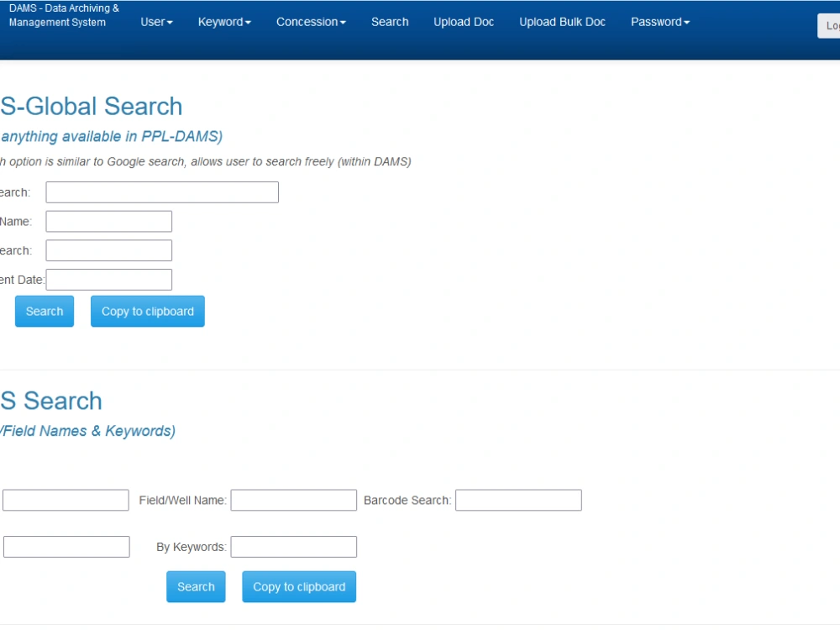The width and height of the screenshot is (840, 630).
Task: Open the User dropdown menu
Action: point(155,23)
